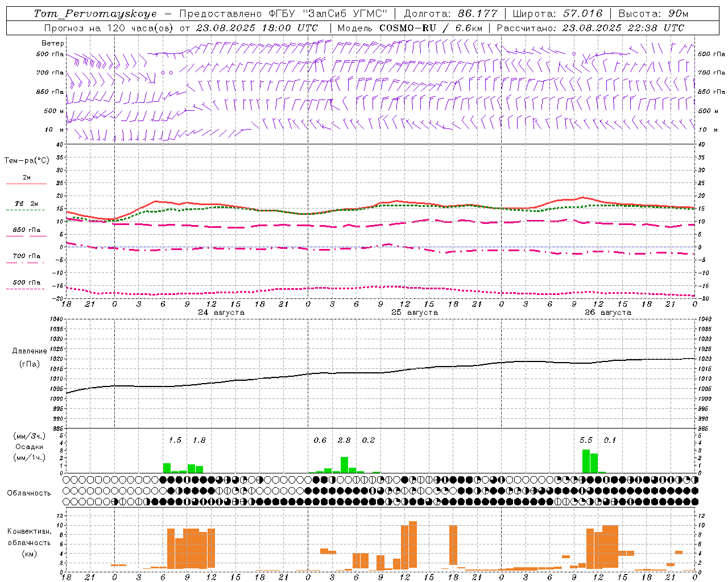The height and width of the screenshot is (582, 728).
Task: Click the 10 м wind level label on left
Action: [x=55, y=130]
